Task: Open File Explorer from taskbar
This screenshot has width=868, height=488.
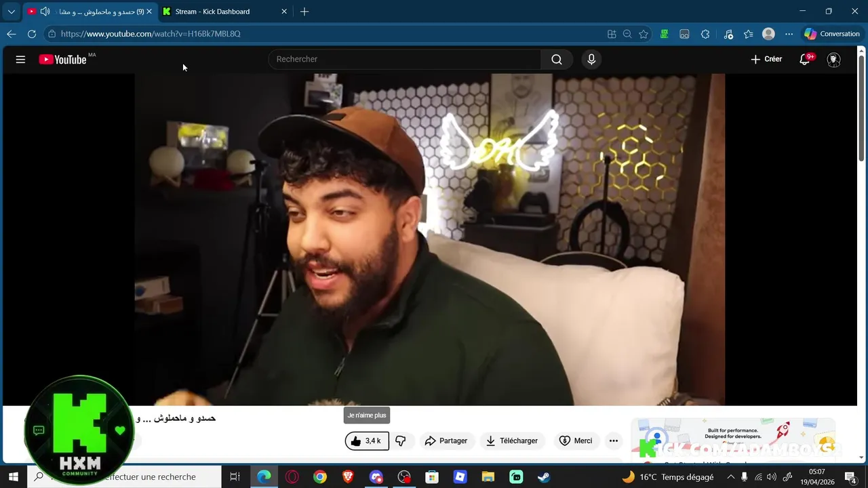Action: click(x=488, y=477)
